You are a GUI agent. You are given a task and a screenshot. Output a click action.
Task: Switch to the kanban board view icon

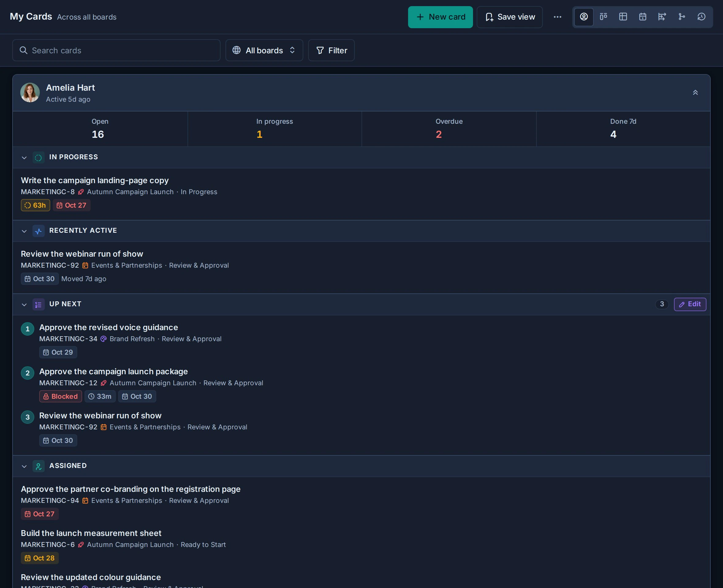(604, 17)
